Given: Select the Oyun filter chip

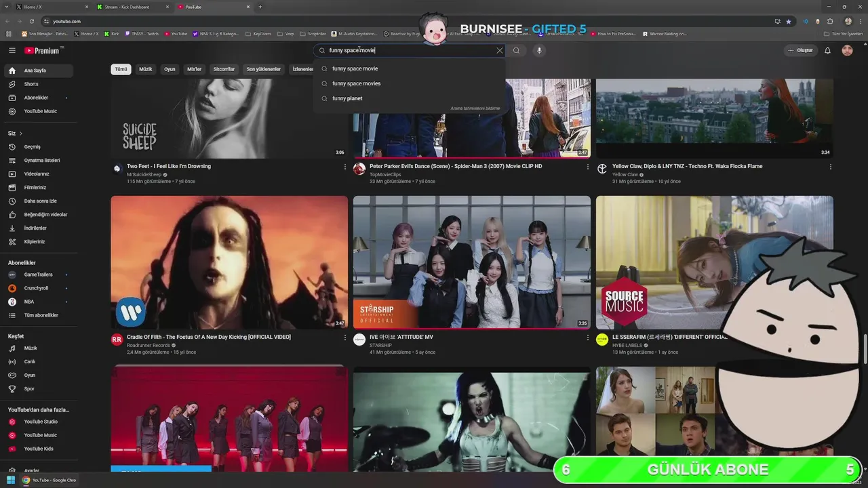Looking at the screenshot, I should click(x=170, y=69).
